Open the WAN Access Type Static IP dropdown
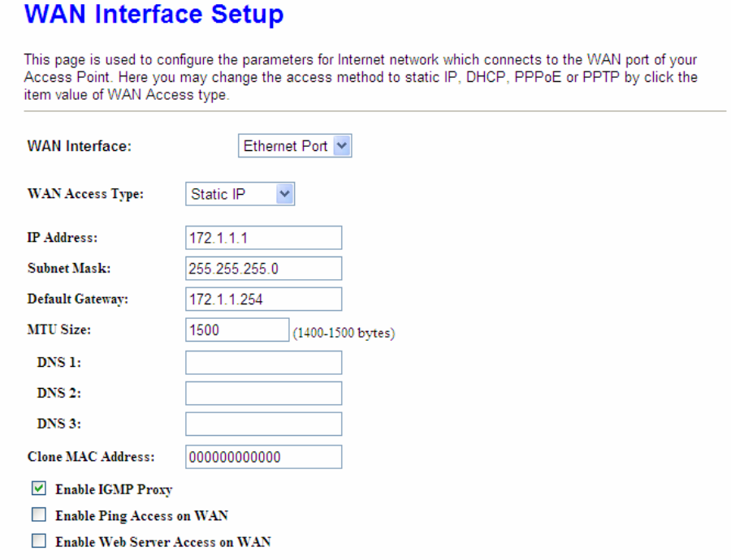731x560 pixels. click(240, 194)
